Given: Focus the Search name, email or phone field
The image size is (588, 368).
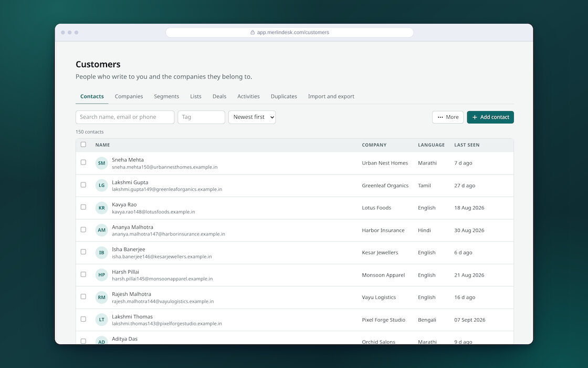Looking at the screenshot, I should pyautogui.click(x=125, y=117).
